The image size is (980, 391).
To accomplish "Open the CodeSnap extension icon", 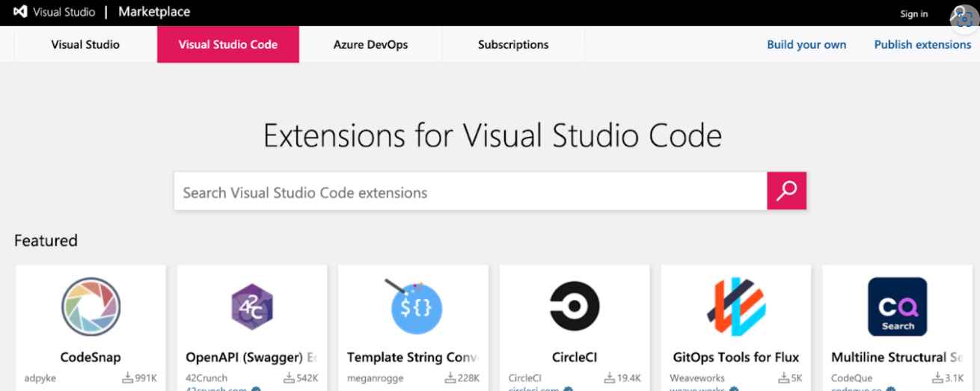I will [91, 307].
